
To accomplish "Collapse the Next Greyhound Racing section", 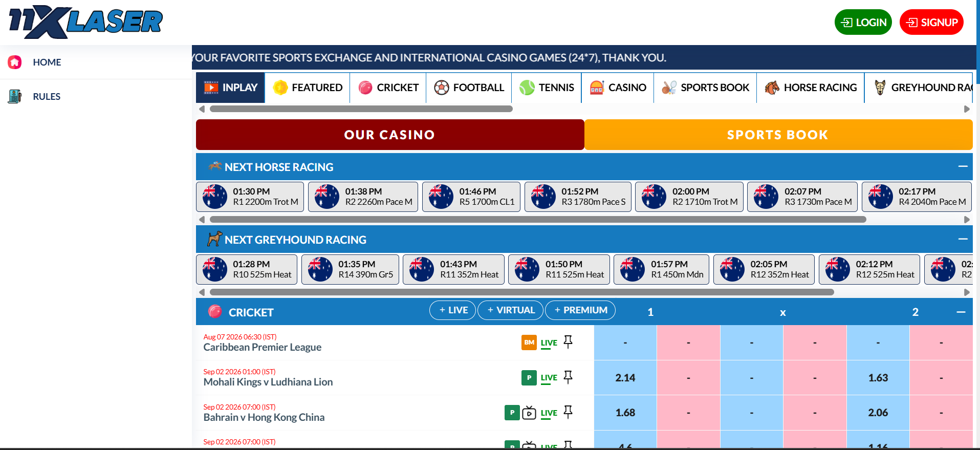I will click(963, 239).
